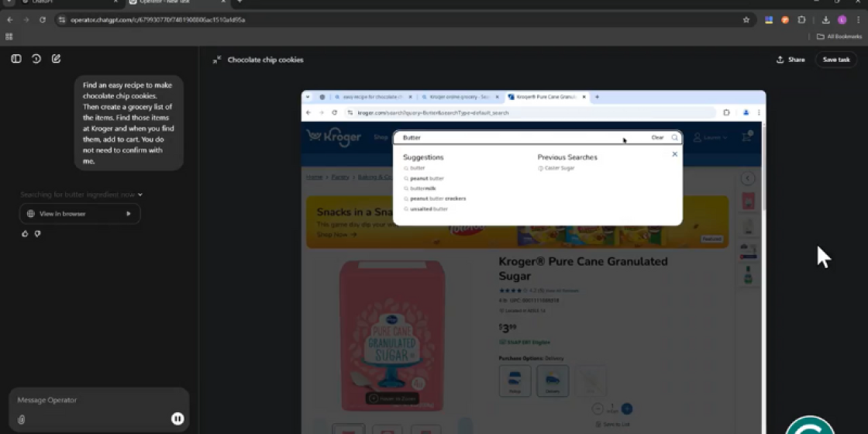Open Chrome downloads icon
The image size is (868, 434).
click(826, 19)
